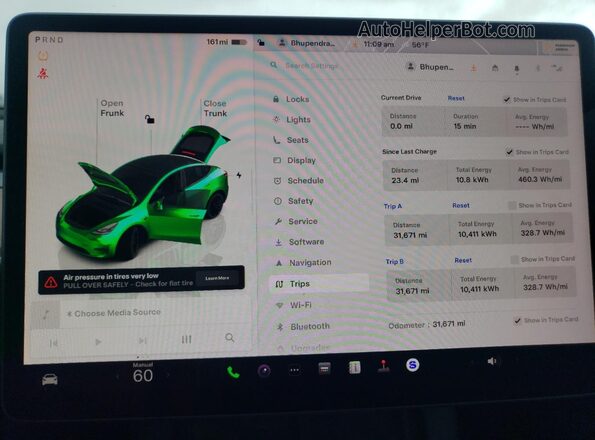595x440 pixels.
Task: Reset the Current Drive trip data
Action: (456, 98)
